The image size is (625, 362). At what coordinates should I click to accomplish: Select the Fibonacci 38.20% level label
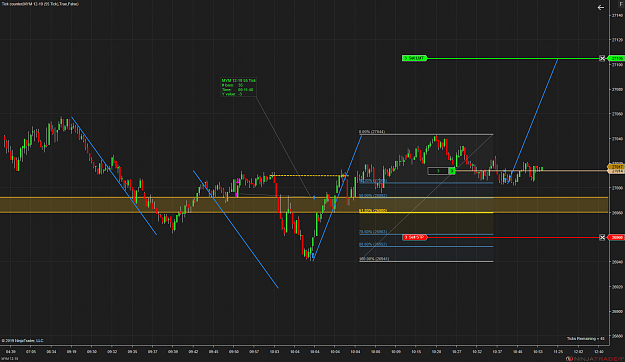(373, 181)
